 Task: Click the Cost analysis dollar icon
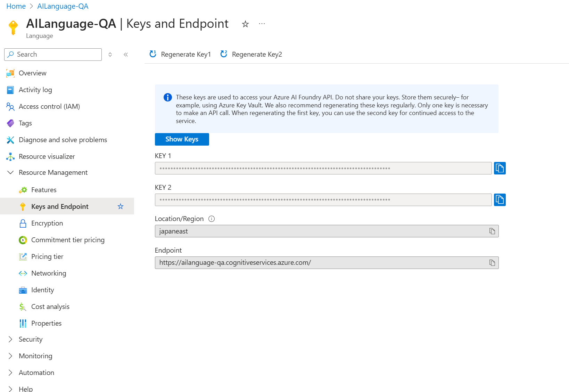23,307
